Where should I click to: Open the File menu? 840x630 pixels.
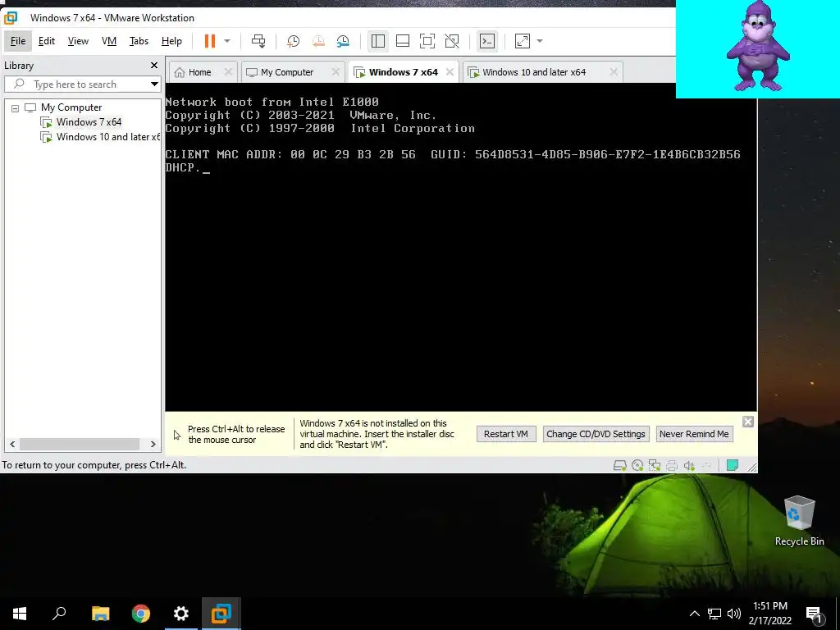tap(18, 41)
